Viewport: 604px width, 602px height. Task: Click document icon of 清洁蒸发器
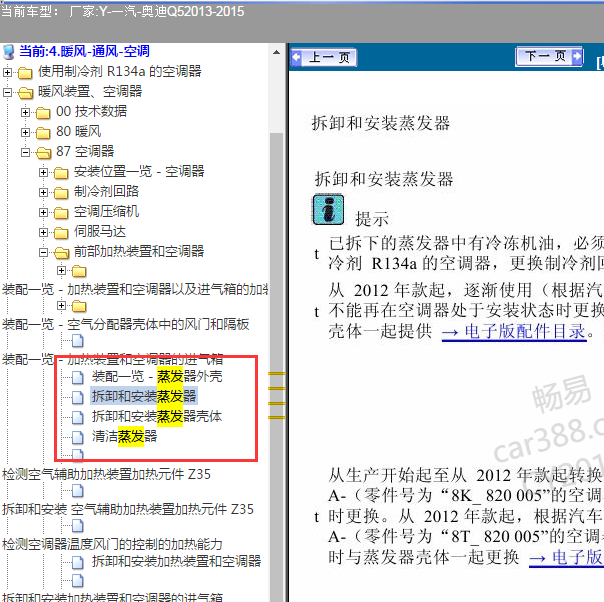click(77, 437)
